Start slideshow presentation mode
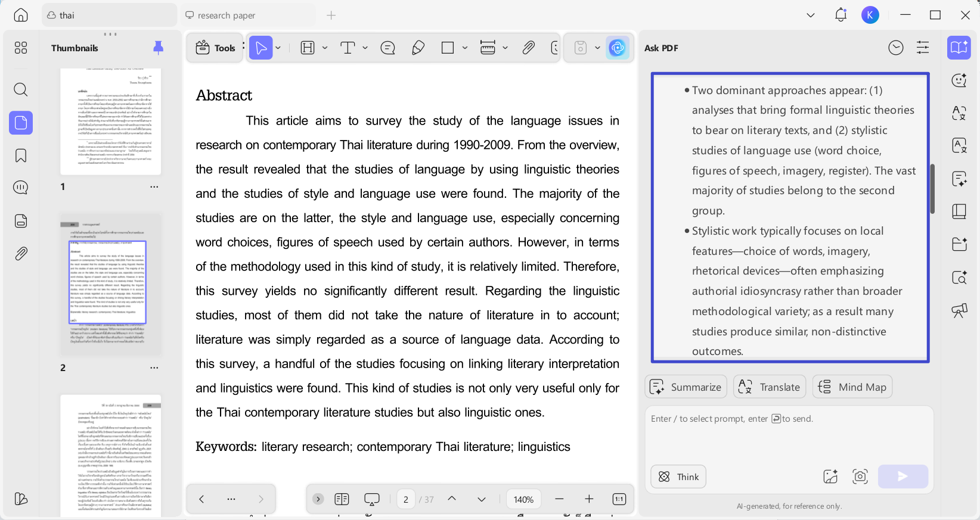Viewport: 980px width, 520px height. coord(372,499)
